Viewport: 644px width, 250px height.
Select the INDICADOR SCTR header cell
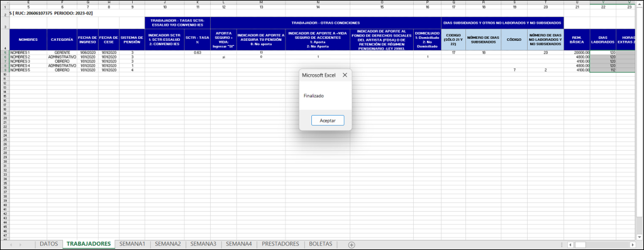click(x=164, y=40)
